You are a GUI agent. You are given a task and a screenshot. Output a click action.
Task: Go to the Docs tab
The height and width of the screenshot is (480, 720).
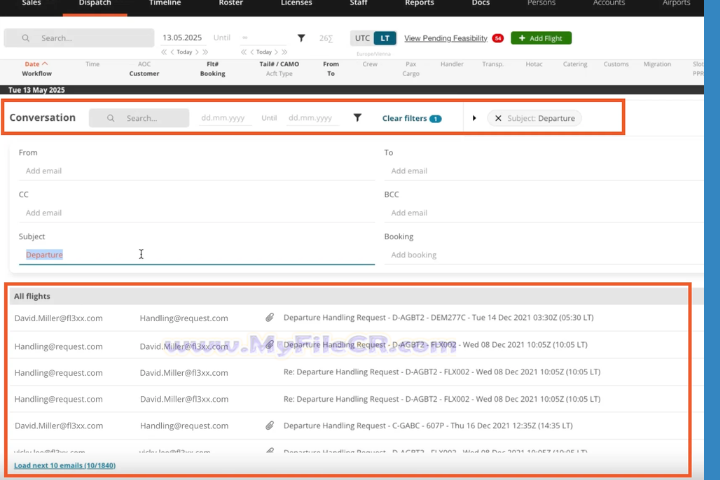(x=480, y=4)
